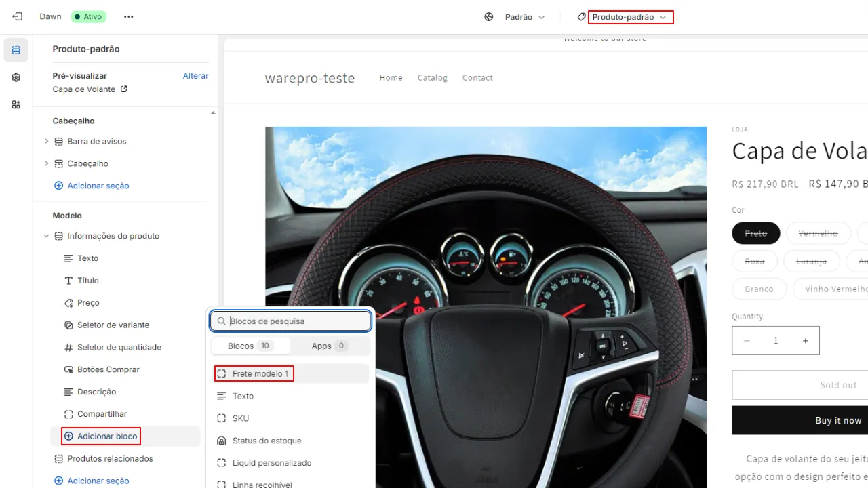The width and height of the screenshot is (868, 488).
Task: Click the SKU block icon in picker
Action: tap(221, 418)
